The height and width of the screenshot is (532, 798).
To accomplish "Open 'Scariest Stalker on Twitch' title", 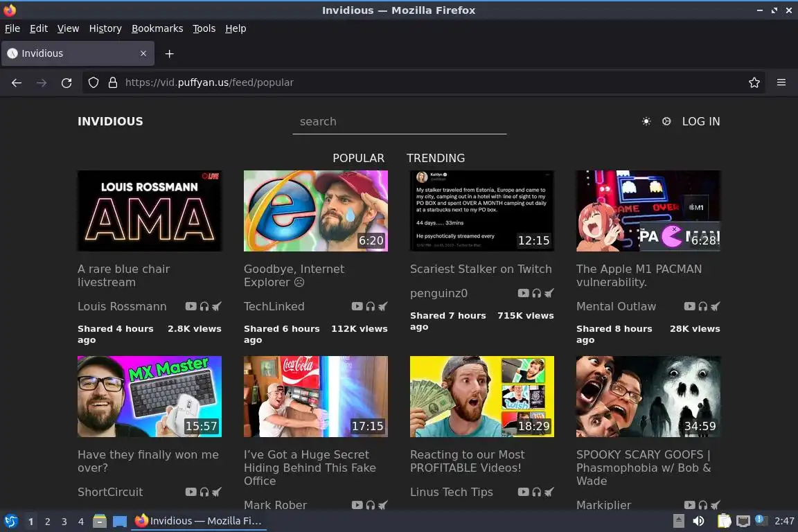I will (x=481, y=269).
